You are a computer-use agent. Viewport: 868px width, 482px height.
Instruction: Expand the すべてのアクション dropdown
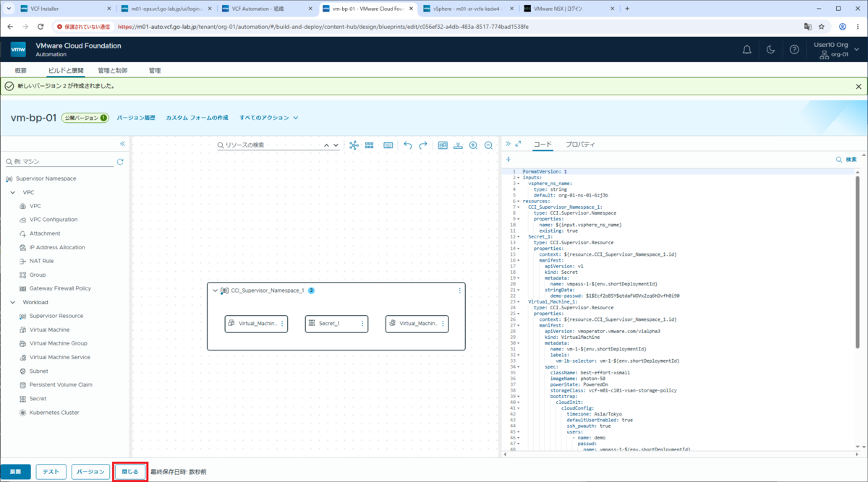269,118
